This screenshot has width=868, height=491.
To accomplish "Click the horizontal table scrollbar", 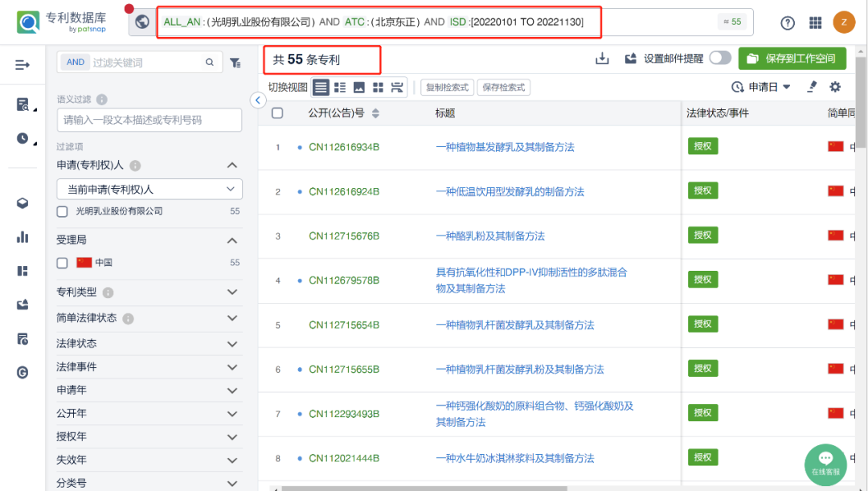I will tap(424, 489).
